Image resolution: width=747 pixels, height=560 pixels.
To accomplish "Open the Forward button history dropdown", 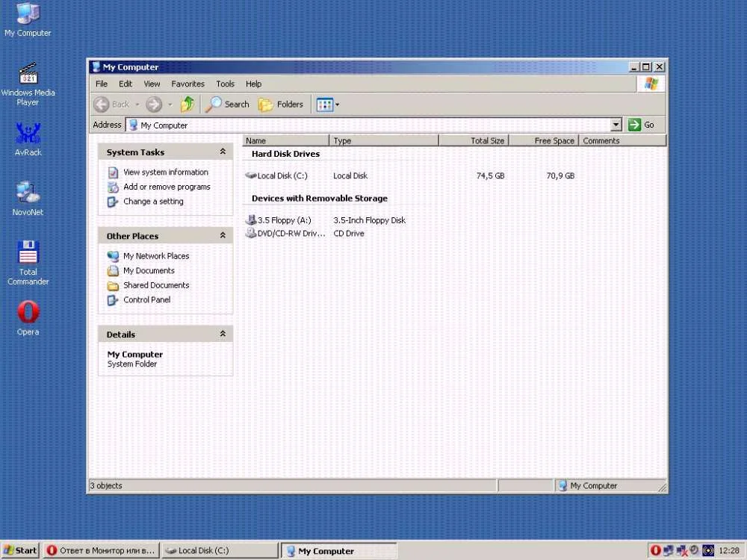I will [x=170, y=105].
